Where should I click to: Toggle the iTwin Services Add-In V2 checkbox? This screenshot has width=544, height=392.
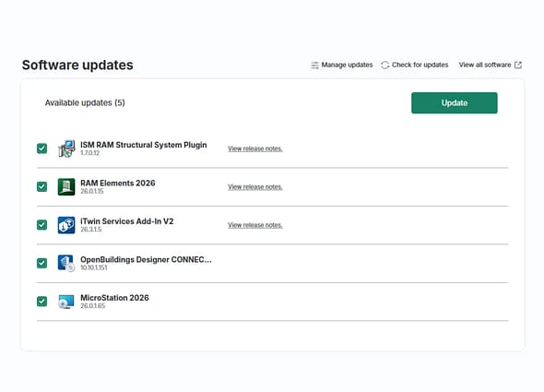[x=42, y=225]
